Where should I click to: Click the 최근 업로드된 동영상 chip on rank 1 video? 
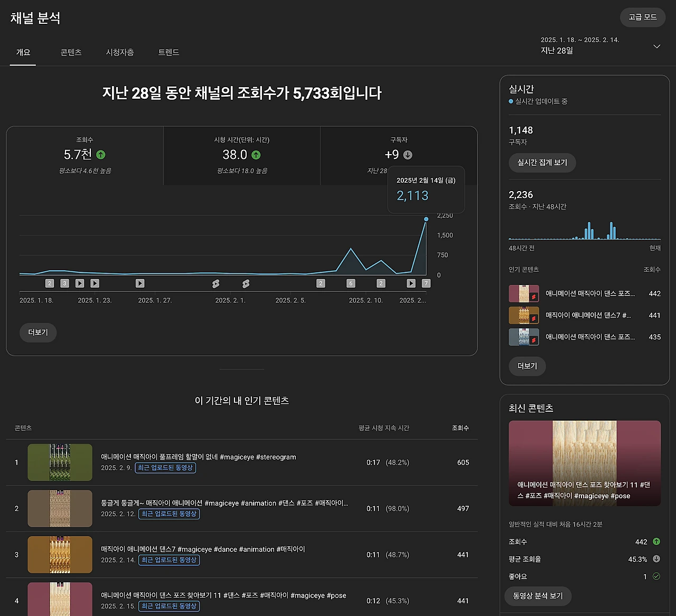(x=165, y=468)
